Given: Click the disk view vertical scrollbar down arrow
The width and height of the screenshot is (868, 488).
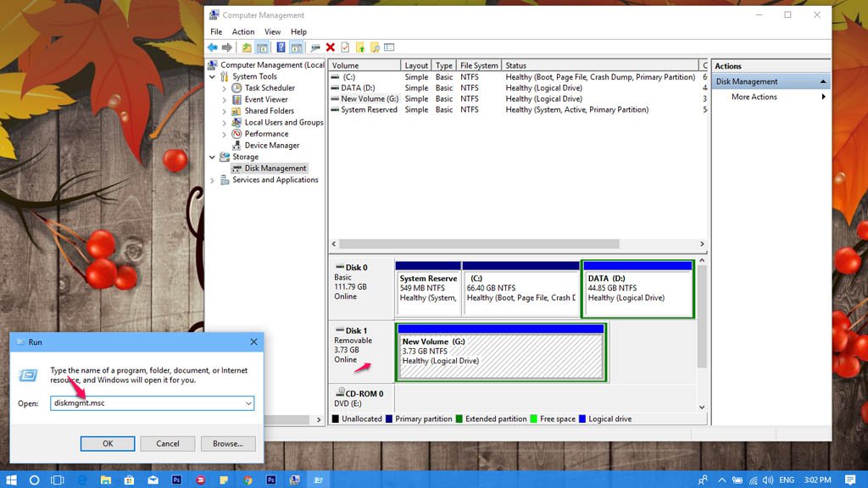Looking at the screenshot, I should (702, 408).
